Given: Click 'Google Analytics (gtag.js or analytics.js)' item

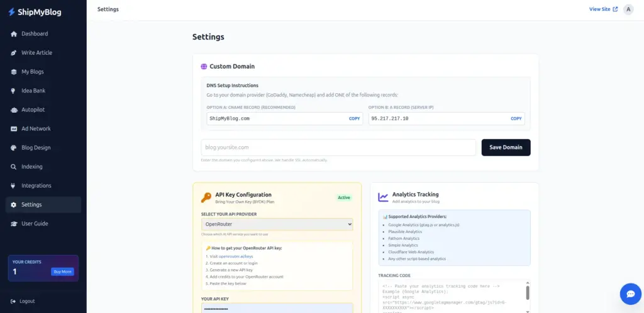Looking at the screenshot, I should (x=423, y=225).
